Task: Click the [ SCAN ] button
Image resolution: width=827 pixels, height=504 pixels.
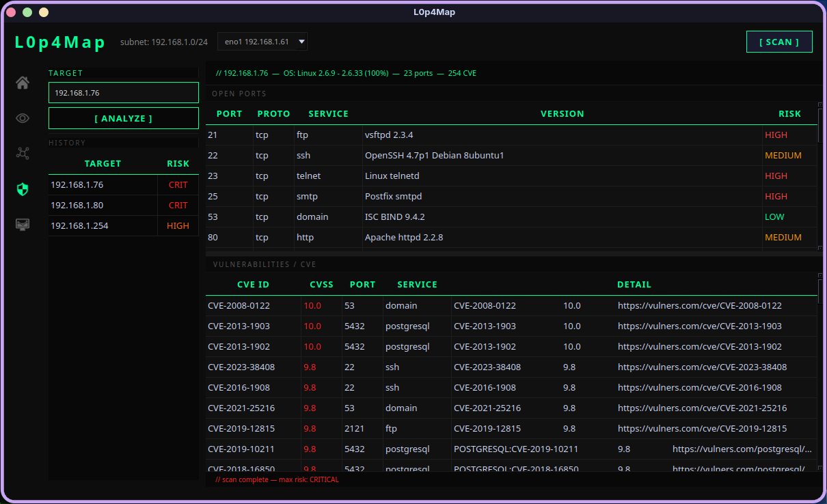Action: pyautogui.click(x=779, y=42)
